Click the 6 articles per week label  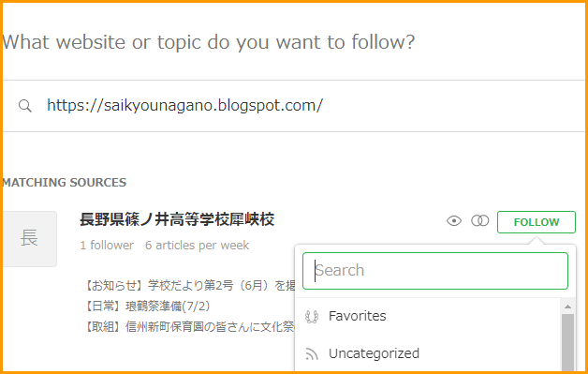(198, 246)
